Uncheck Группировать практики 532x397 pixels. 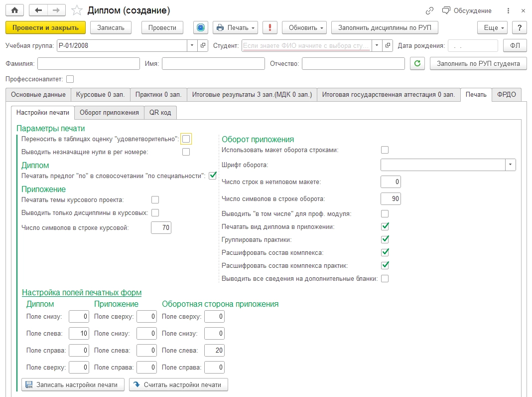click(x=385, y=239)
